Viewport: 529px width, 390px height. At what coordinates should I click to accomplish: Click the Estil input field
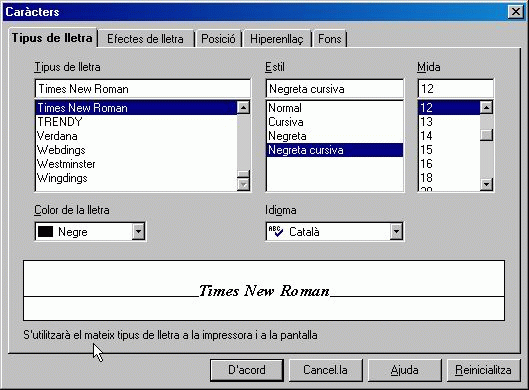click(x=335, y=89)
